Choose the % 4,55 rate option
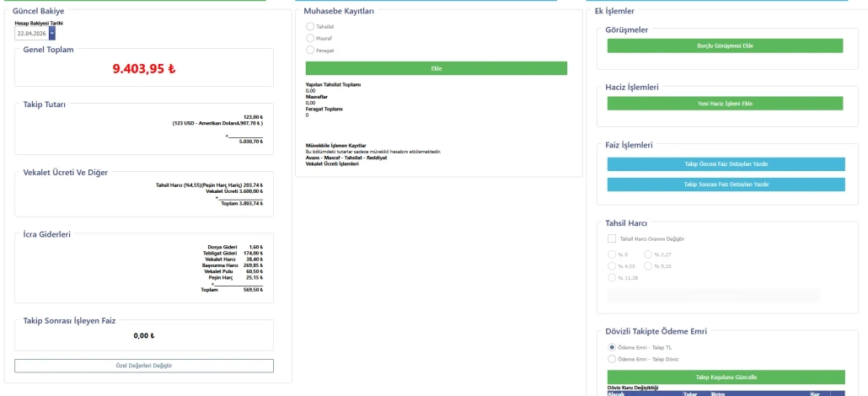Image resolution: width=868 pixels, height=396 pixels. click(x=612, y=265)
